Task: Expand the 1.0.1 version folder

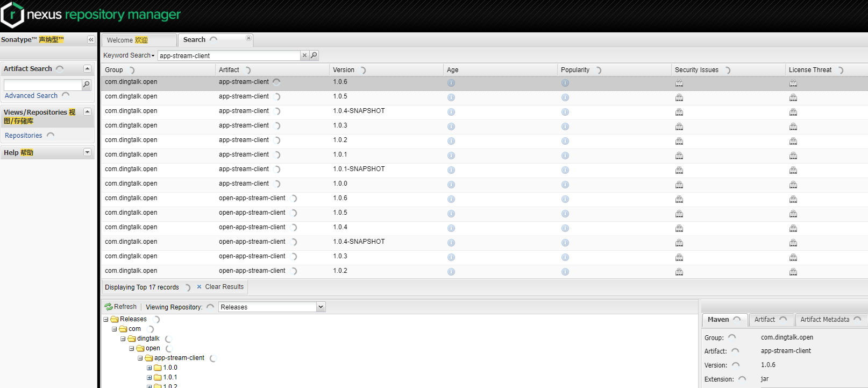Action: click(149, 377)
